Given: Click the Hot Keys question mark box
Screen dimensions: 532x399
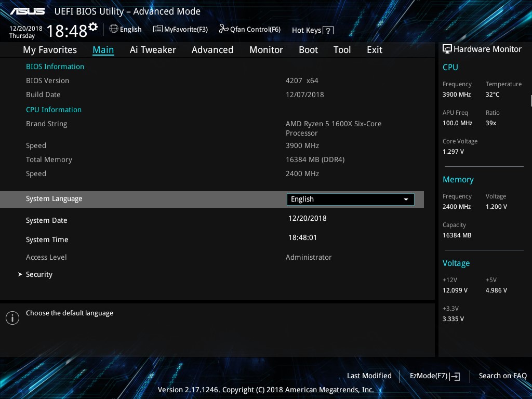Looking at the screenshot, I should click(328, 31).
